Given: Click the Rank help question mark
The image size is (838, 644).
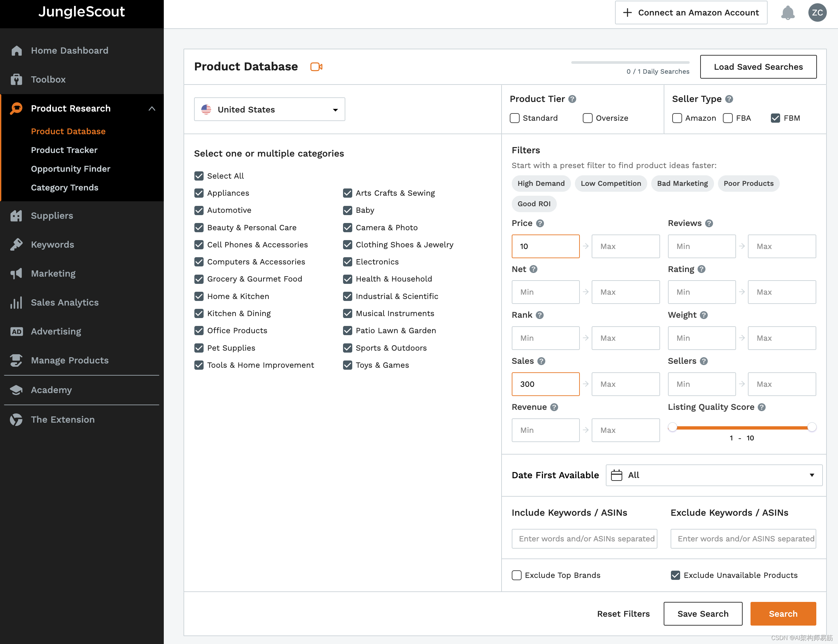Looking at the screenshot, I should pos(539,315).
